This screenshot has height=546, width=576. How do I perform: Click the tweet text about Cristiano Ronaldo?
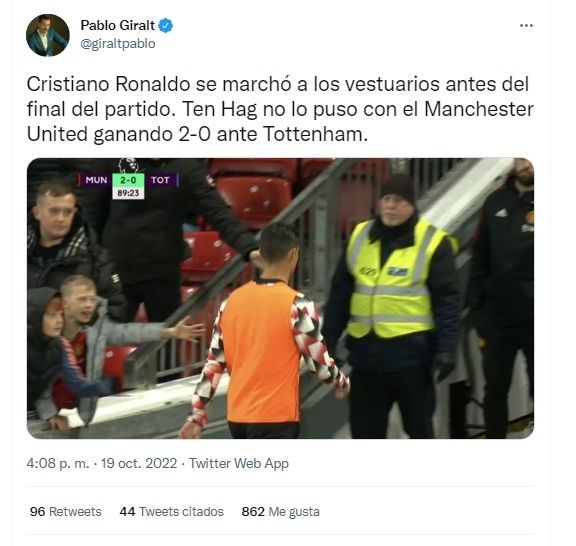[x=280, y=109]
